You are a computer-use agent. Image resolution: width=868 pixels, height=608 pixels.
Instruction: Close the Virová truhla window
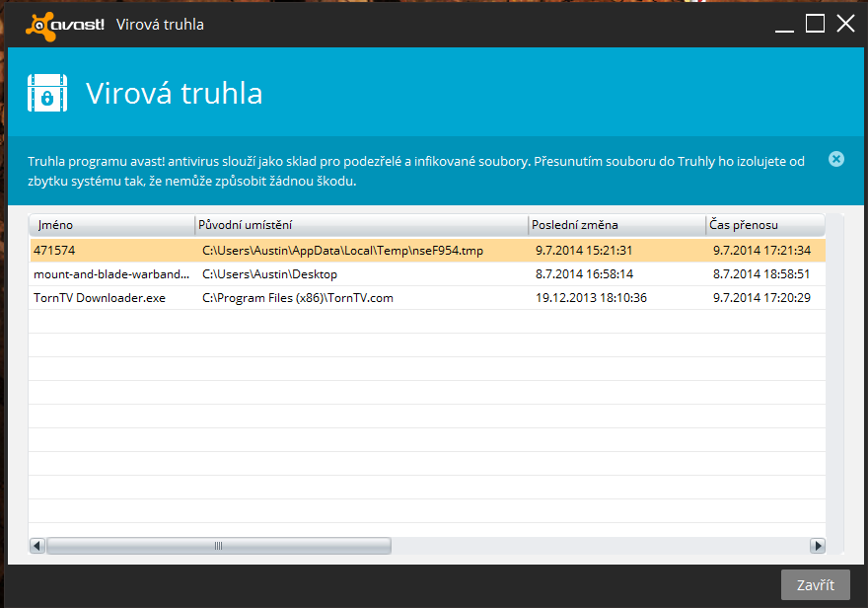tap(845, 24)
